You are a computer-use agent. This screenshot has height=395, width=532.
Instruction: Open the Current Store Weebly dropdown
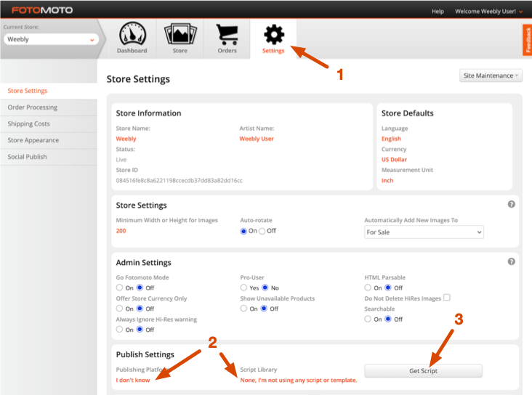[x=51, y=39]
